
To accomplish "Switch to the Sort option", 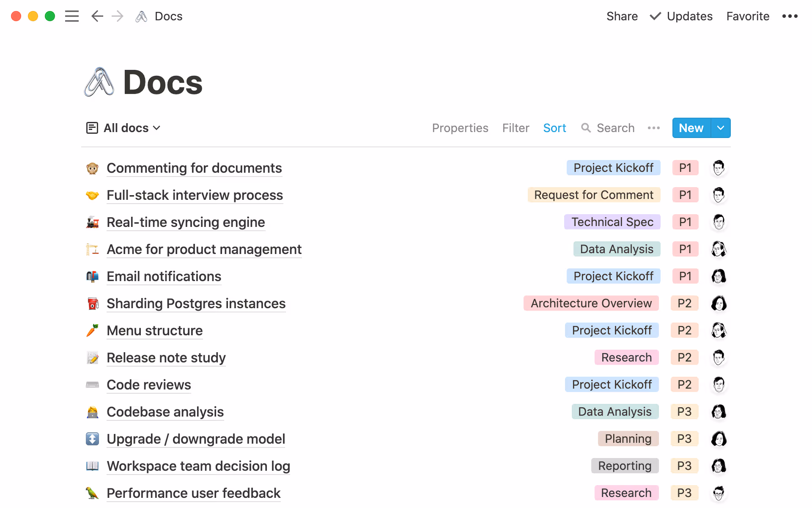I will click(554, 128).
